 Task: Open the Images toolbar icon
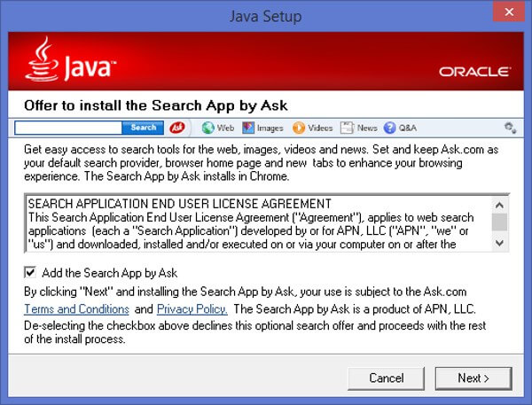(x=250, y=128)
